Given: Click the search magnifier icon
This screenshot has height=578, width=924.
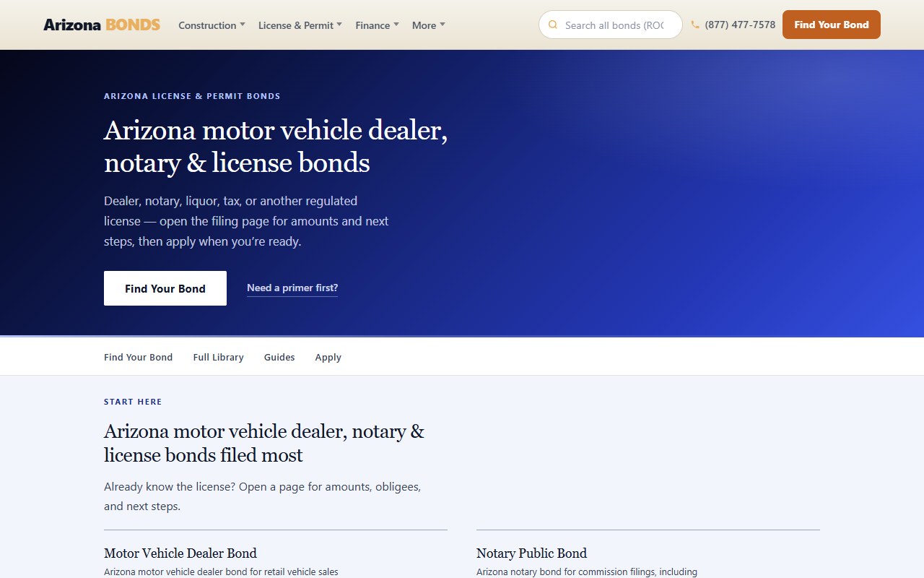Looking at the screenshot, I should tap(553, 25).
